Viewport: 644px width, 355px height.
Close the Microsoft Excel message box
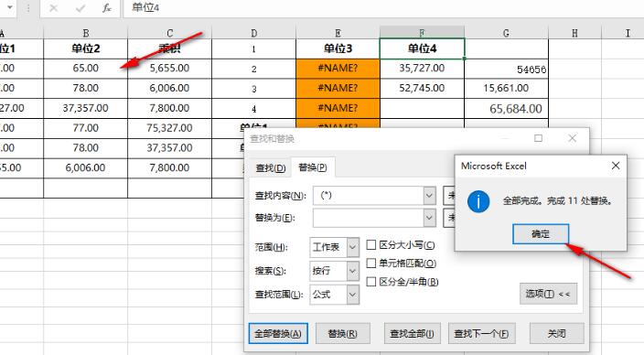pos(616,166)
